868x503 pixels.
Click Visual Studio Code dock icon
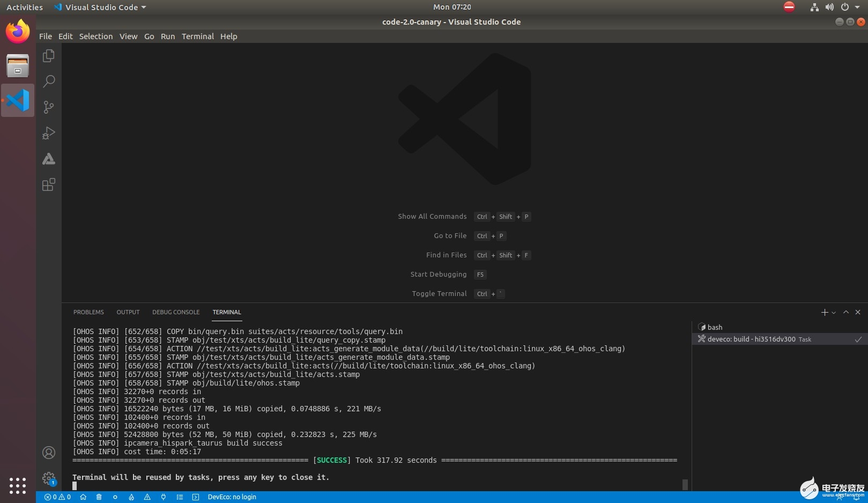[x=18, y=100]
